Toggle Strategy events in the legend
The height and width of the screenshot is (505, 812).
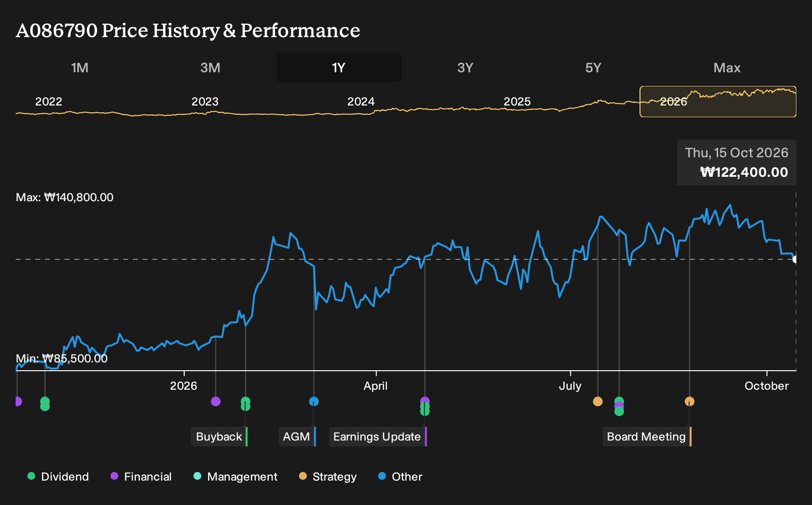pyautogui.click(x=328, y=477)
